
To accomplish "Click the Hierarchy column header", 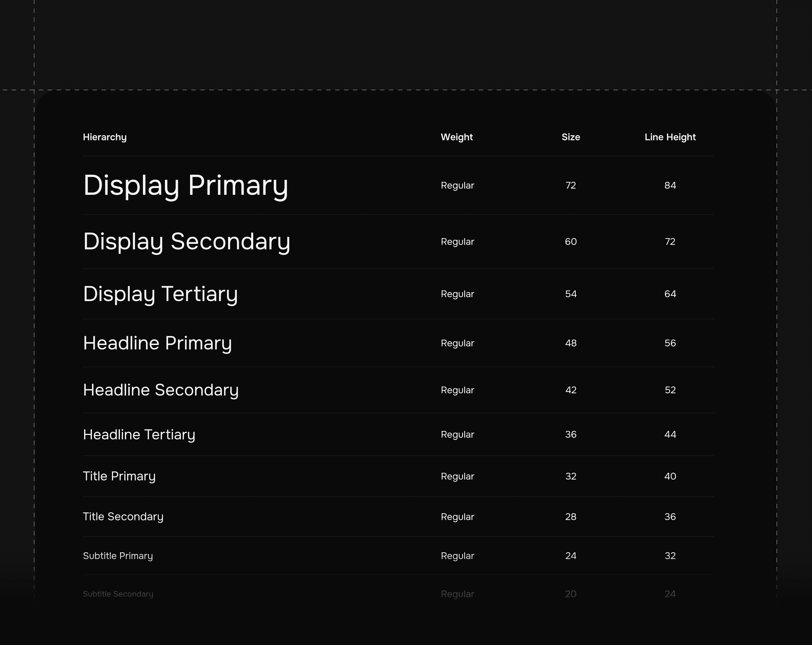I will click(105, 137).
